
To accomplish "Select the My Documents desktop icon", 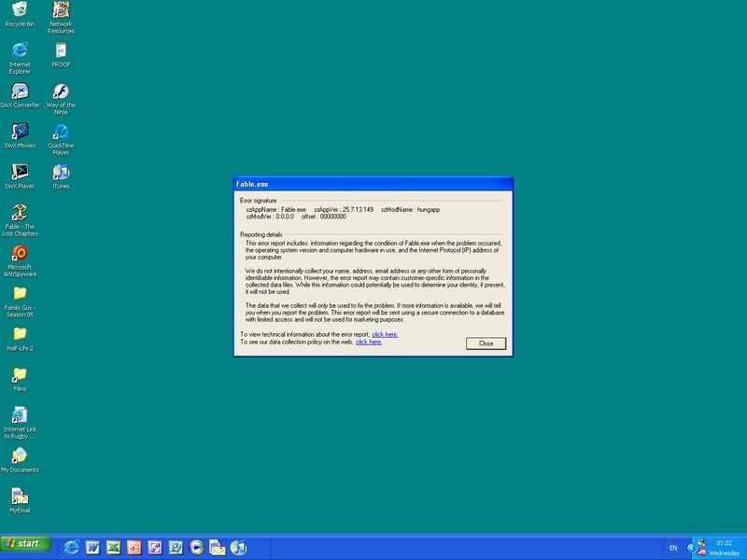I will [x=20, y=459].
